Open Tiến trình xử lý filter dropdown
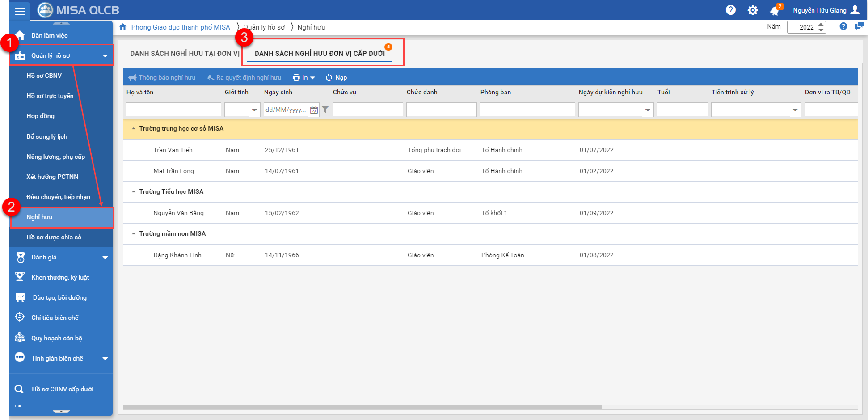The height and width of the screenshot is (420, 868). click(x=795, y=110)
